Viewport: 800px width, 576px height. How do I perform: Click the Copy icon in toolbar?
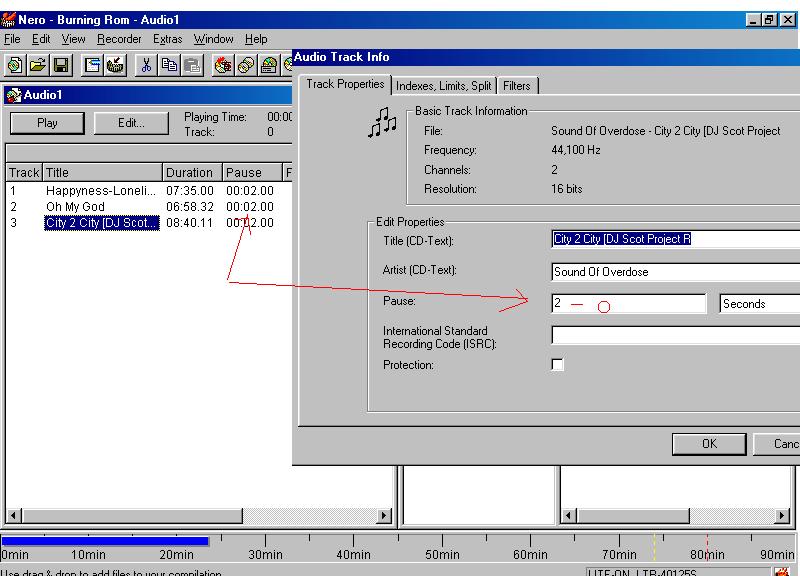[169, 65]
